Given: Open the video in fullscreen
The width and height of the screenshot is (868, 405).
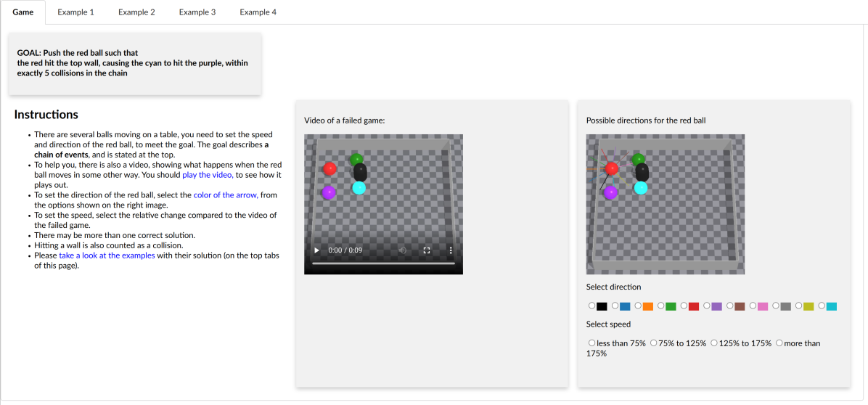Looking at the screenshot, I should [x=427, y=250].
